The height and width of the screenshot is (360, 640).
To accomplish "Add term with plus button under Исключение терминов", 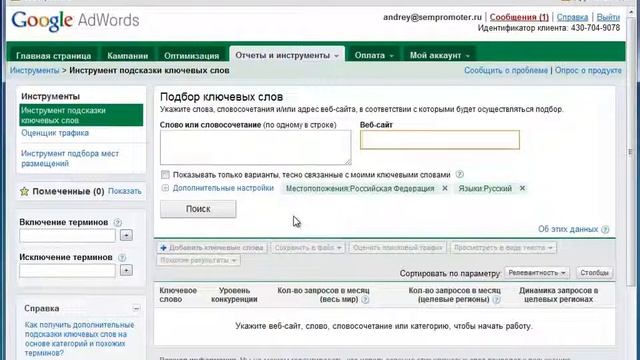I will point(126,270).
